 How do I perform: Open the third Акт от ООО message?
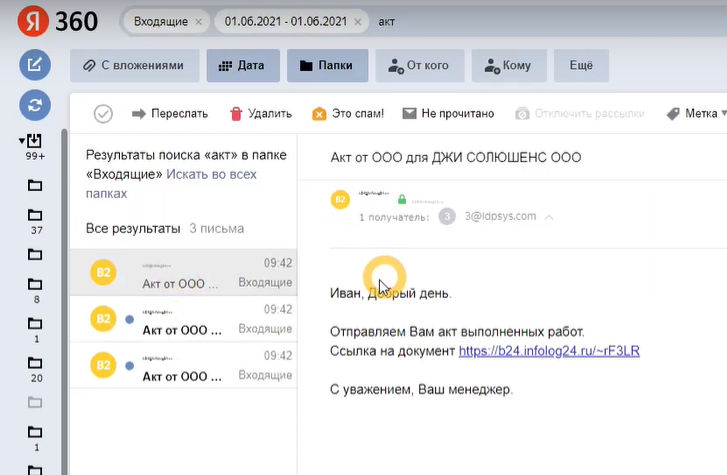pyautogui.click(x=184, y=365)
